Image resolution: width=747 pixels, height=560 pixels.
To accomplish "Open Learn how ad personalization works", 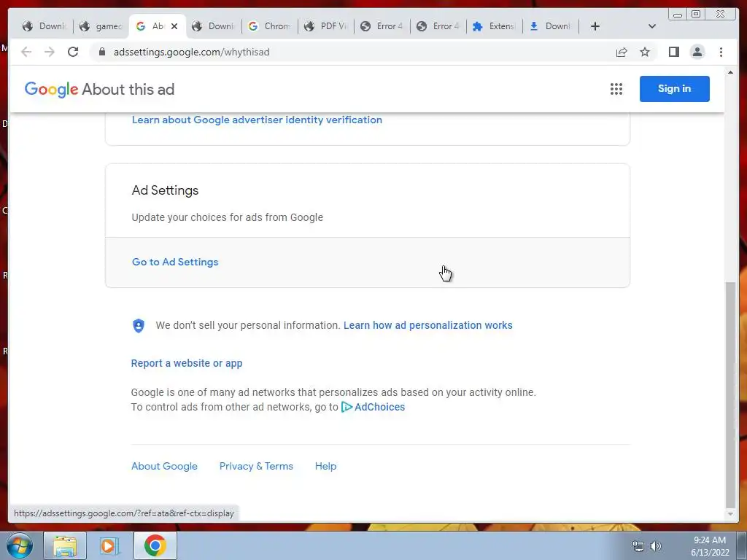I will click(x=427, y=325).
